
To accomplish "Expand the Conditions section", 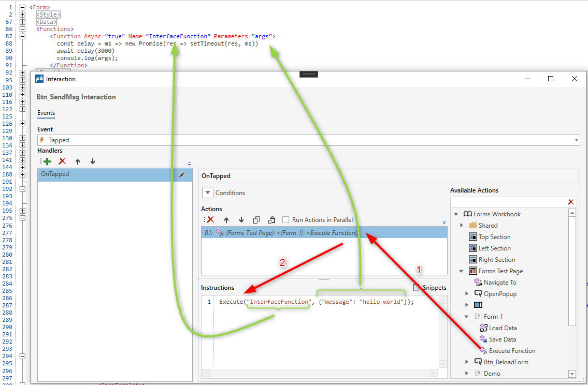I will 208,193.
